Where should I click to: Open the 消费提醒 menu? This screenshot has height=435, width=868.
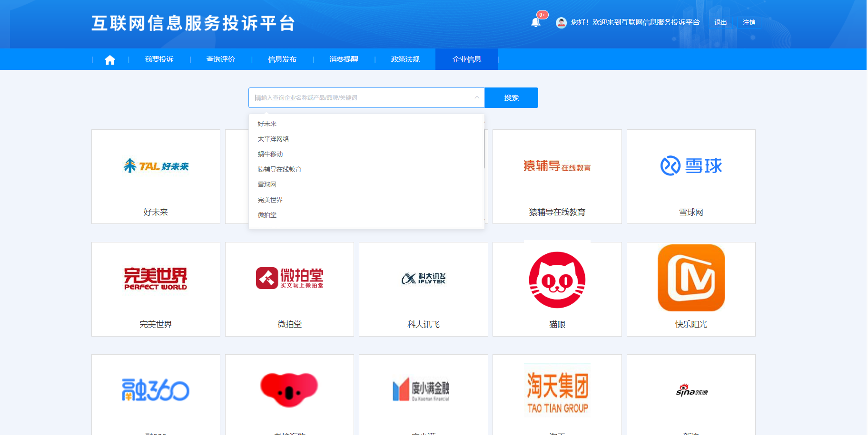click(344, 59)
